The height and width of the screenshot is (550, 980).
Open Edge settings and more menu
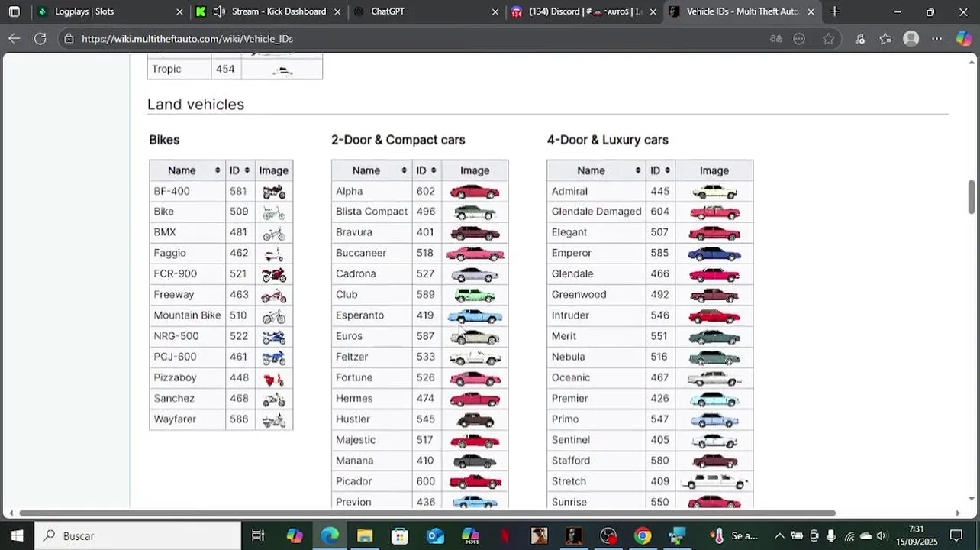point(937,39)
